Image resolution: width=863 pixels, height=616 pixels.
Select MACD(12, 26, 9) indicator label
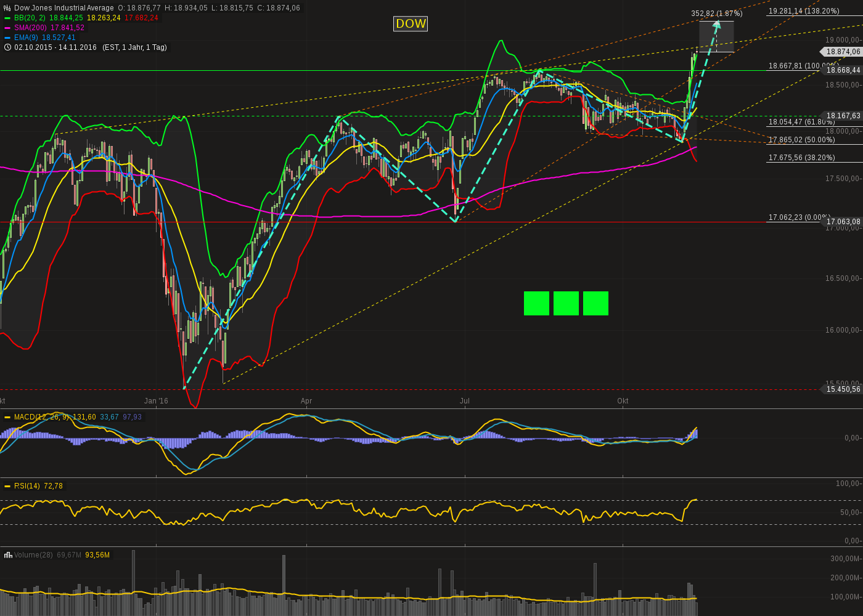42,417
